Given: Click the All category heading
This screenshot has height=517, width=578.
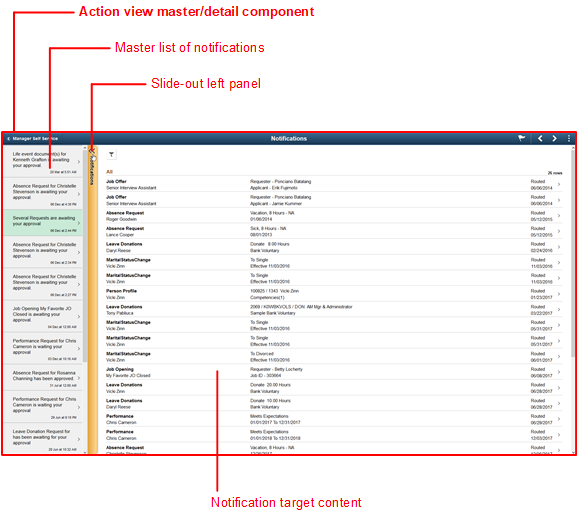Looking at the screenshot, I should point(109,172).
